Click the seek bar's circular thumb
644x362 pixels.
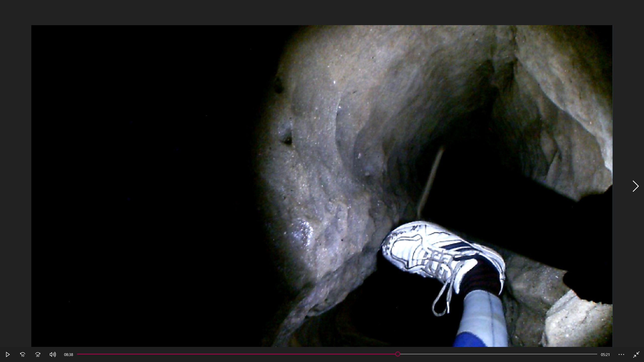pos(397,354)
